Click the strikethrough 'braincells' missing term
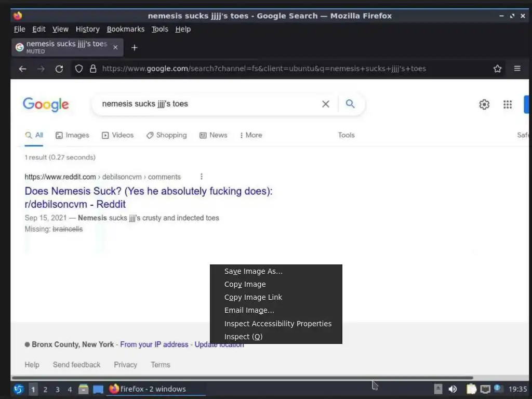Viewport: 532px width, 399px height. tap(68, 229)
